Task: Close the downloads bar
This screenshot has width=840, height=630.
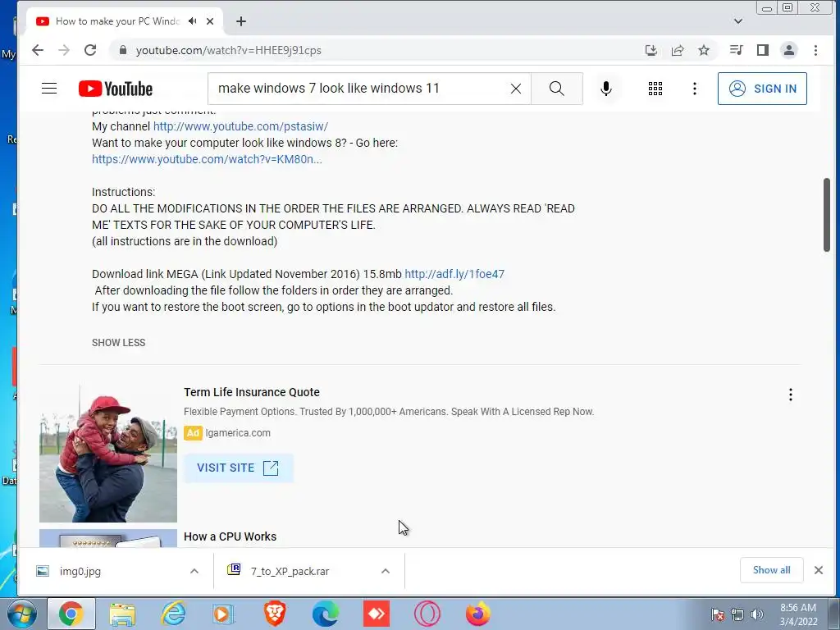Action: click(819, 570)
